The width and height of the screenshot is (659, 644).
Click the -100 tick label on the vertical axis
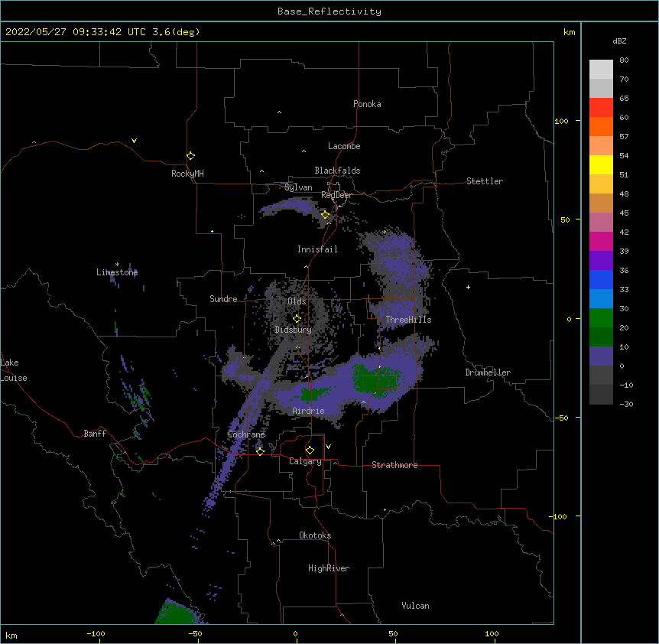tap(559, 516)
